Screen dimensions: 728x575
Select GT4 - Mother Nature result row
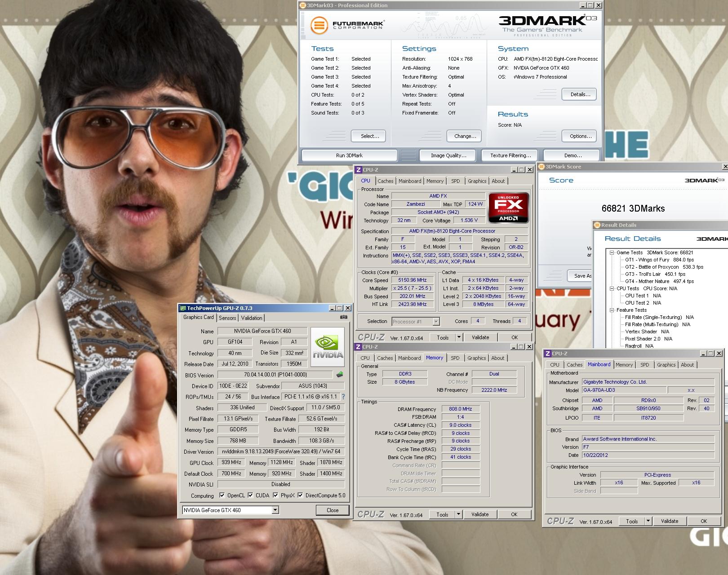(659, 281)
